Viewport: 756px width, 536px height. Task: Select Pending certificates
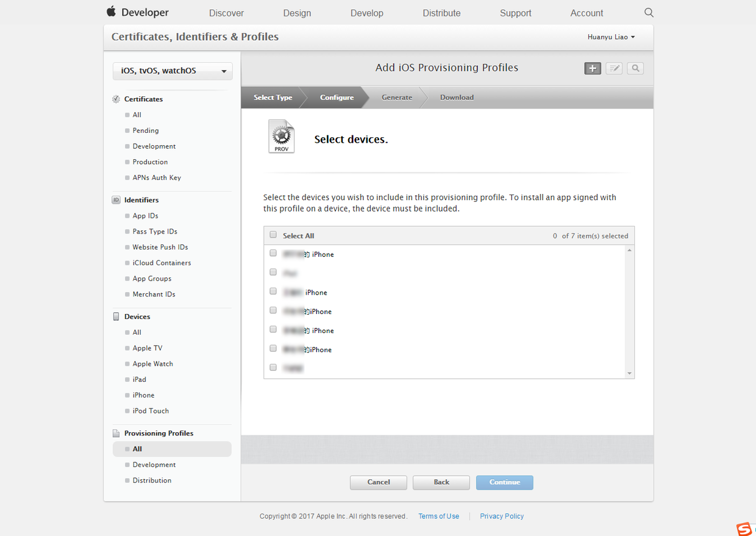(146, 130)
